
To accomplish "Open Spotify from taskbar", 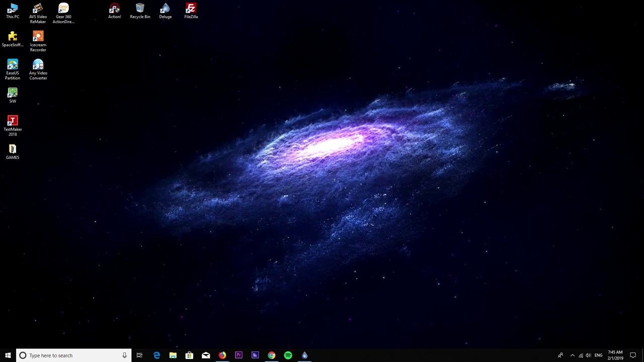I will tap(288, 355).
